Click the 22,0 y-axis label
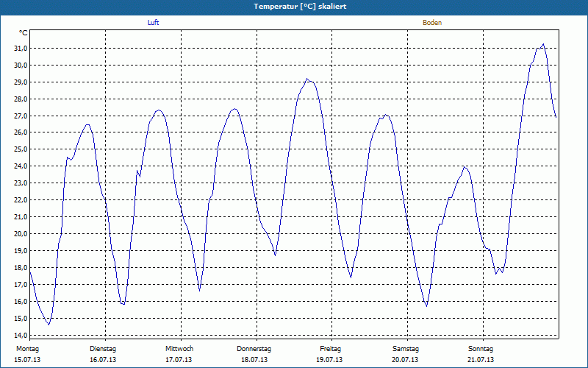Screen dimensions: 588x368 point(21,199)
